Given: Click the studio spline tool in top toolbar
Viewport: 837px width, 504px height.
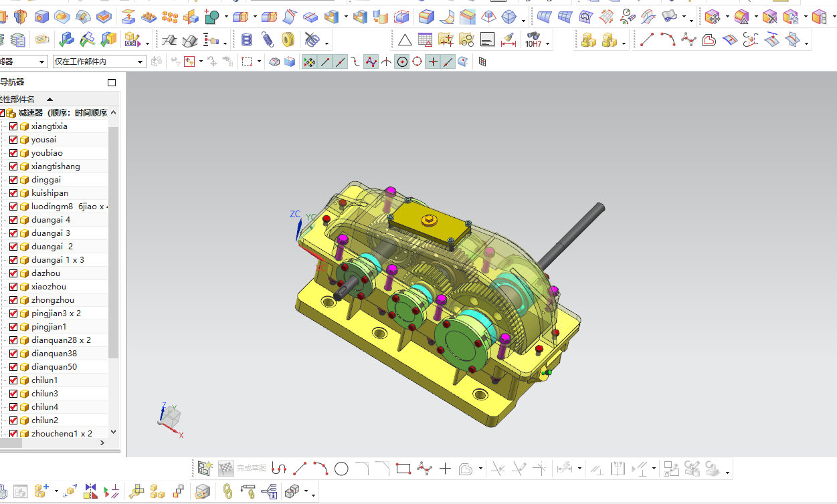Looking at the screenshot, I should point(688,40).
